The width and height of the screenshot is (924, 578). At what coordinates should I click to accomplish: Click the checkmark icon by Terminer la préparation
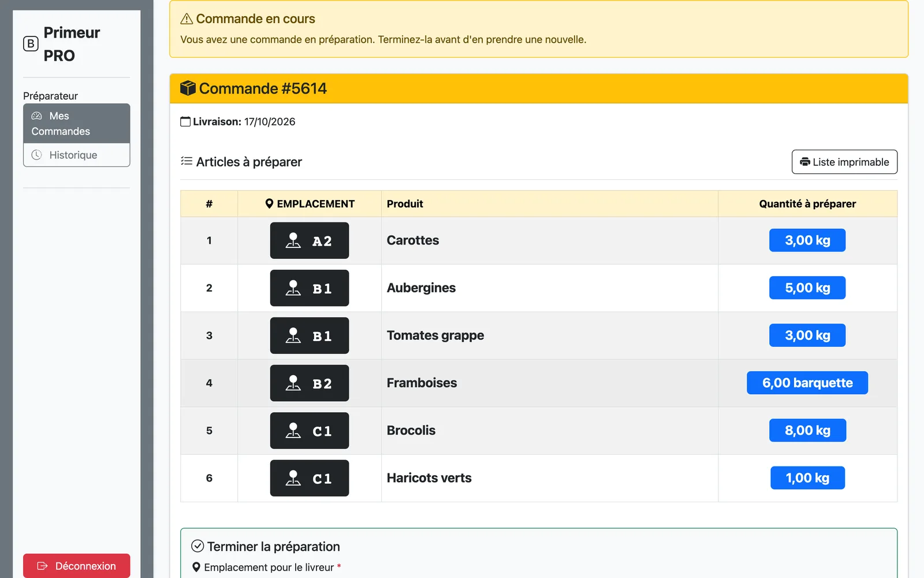click(198, 546)
